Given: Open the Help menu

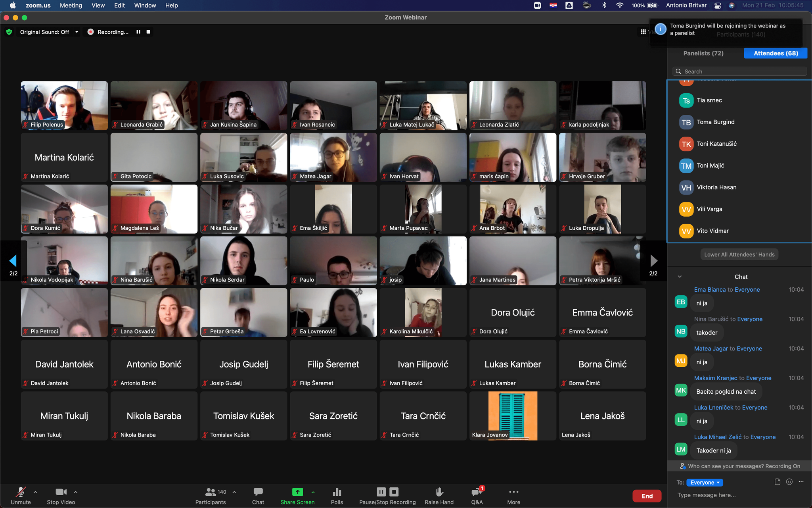Looking at the screenshot, I should (x=172, y=5).
